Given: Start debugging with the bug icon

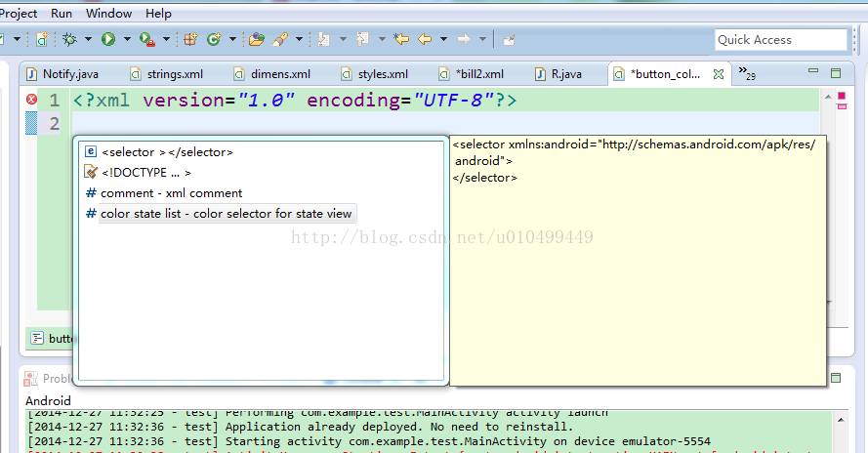Looking at the screenshot, I should point(69,39).
